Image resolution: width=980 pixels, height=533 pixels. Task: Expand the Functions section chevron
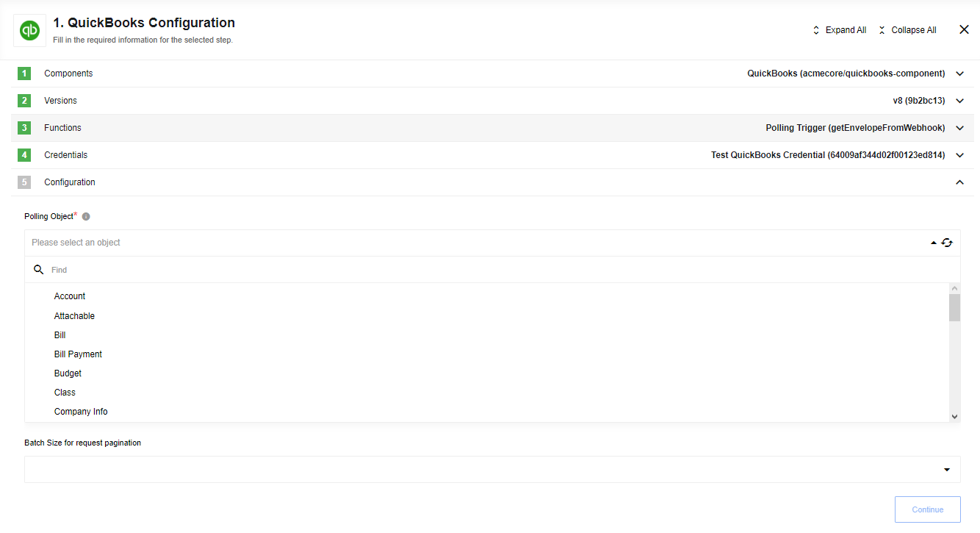pos(959,128)
